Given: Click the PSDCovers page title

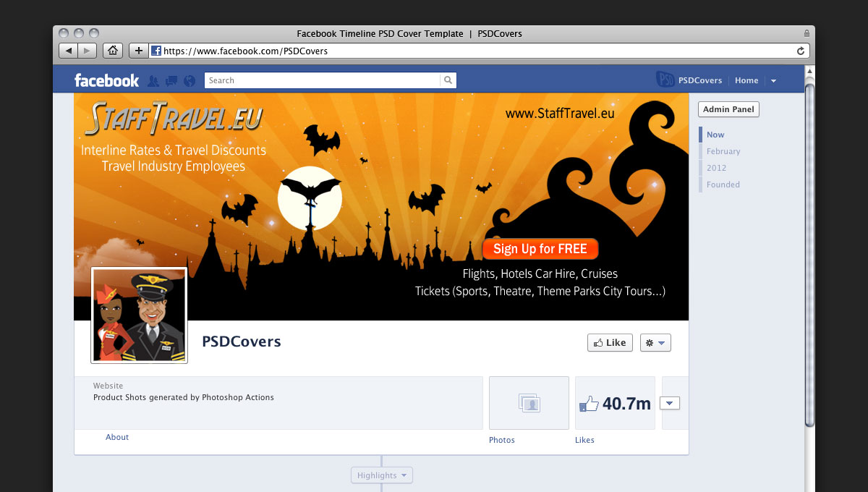Looking at the screenshot, I should point(241,342).
